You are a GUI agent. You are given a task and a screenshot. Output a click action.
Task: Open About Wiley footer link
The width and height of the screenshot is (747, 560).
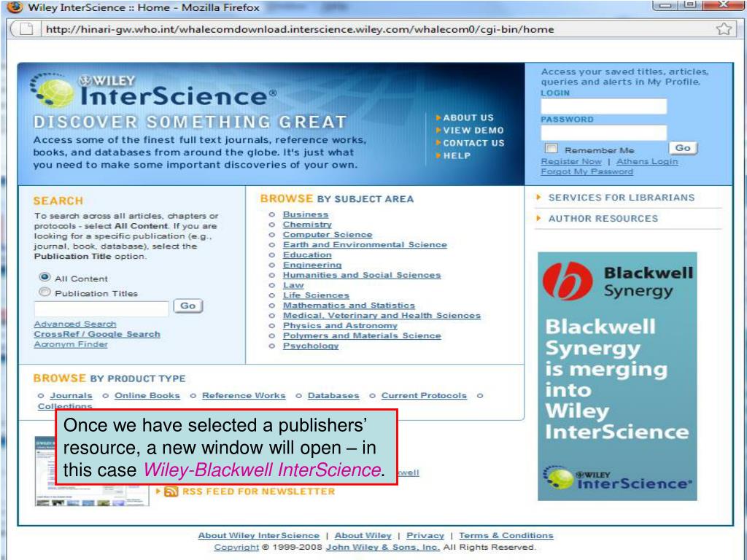[363, 536]
